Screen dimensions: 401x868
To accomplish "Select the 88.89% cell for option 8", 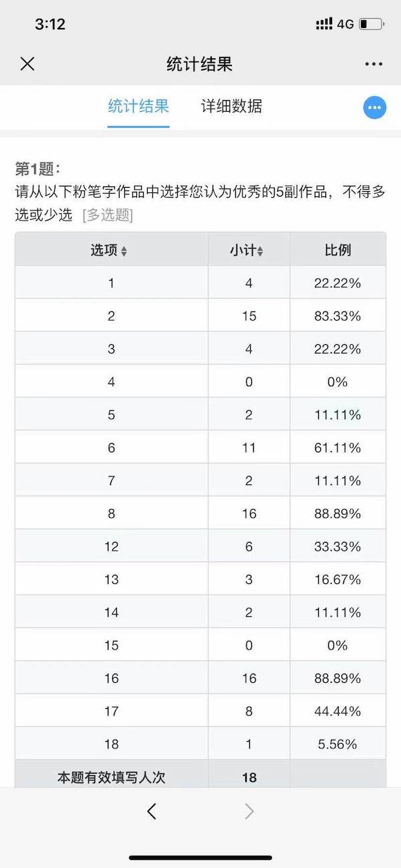I will [x=338, y=513].
